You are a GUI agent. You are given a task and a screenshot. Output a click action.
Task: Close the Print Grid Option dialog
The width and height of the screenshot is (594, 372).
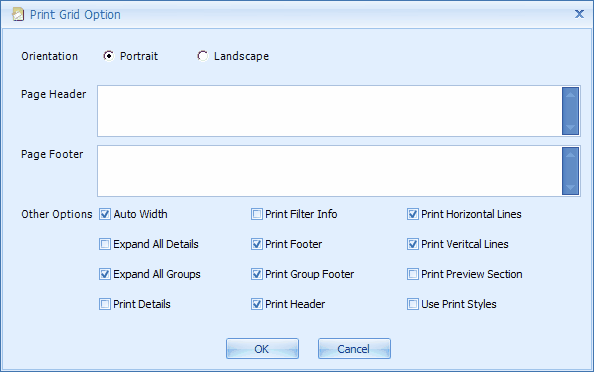(x=579, y=14)
